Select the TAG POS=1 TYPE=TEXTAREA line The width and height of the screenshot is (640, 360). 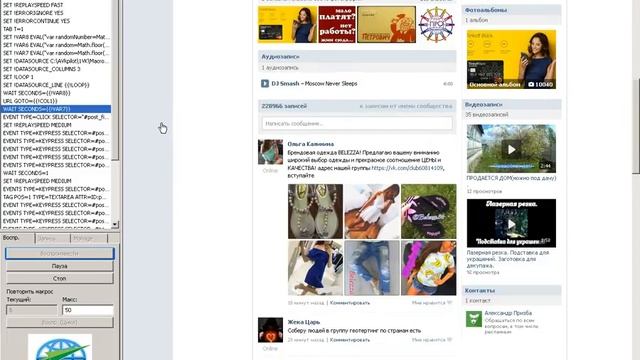click(56, 197)
